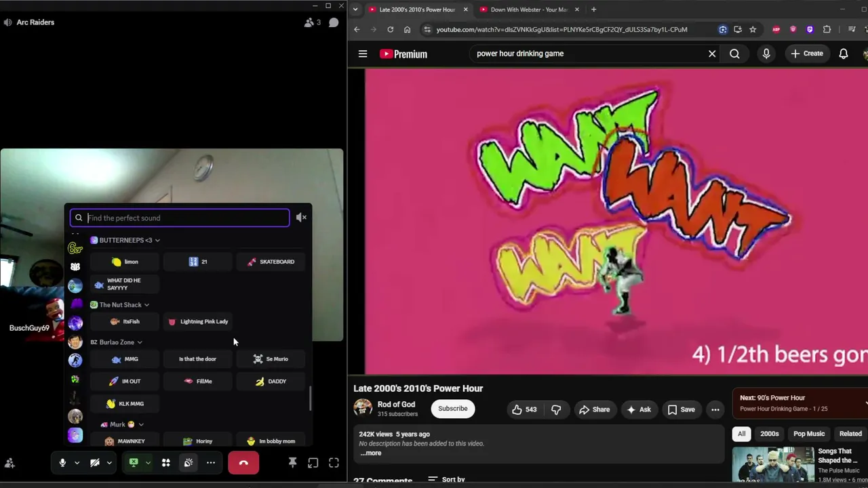This screenshot has width=868, height=488.
Task: Play the 'Is that the door' sound
Action: tap(198, 359)
